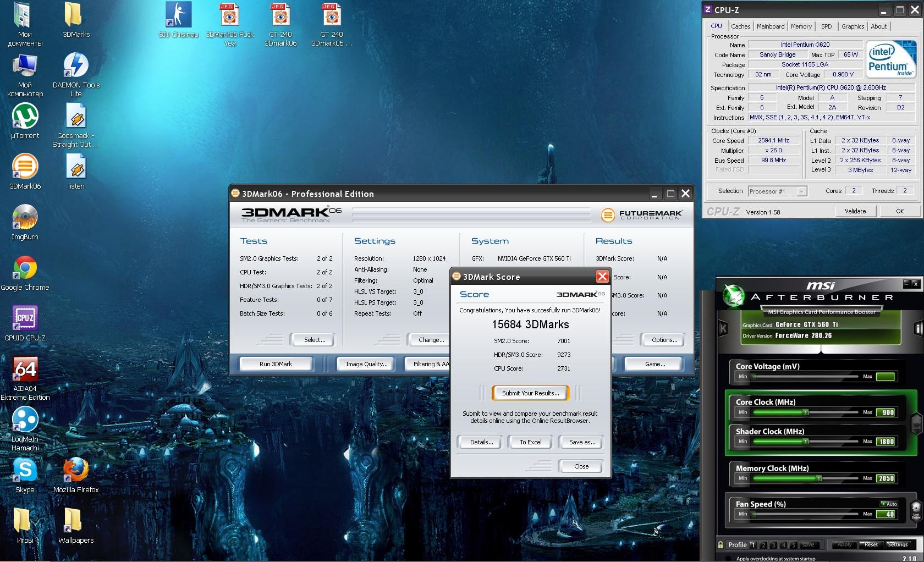
Task: Click the fan User Define gear button
Action: pyautogui.click(x=916, y=510)
